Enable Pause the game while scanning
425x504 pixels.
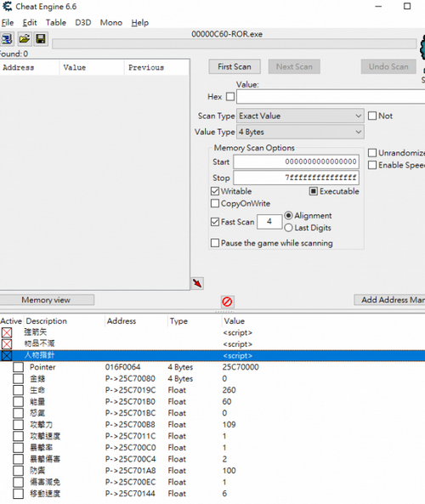click(215, 243)
